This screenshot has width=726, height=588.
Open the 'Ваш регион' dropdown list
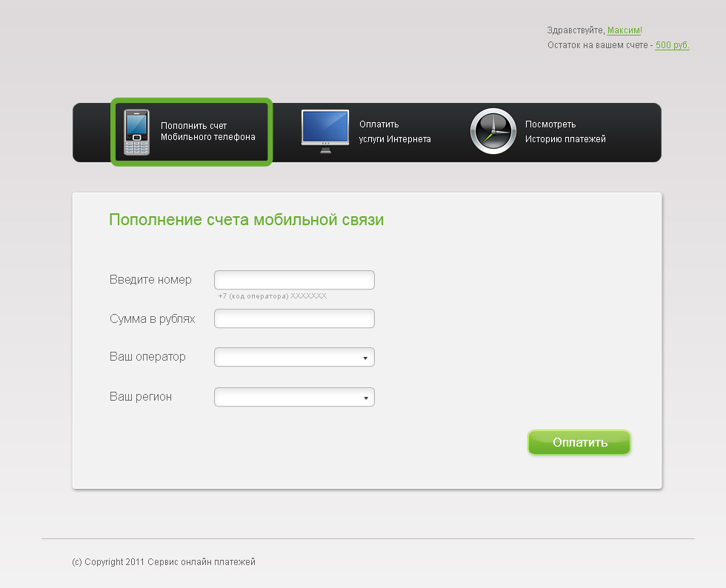[x=293, y=396]
